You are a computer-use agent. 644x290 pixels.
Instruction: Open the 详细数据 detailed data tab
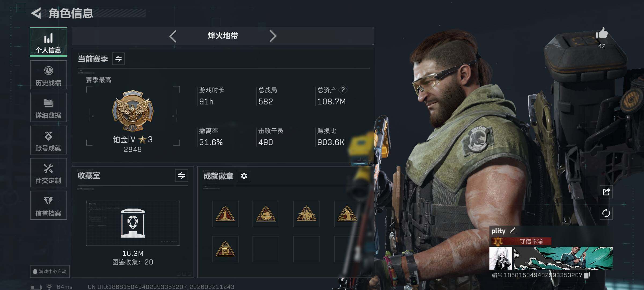(48, 107)
